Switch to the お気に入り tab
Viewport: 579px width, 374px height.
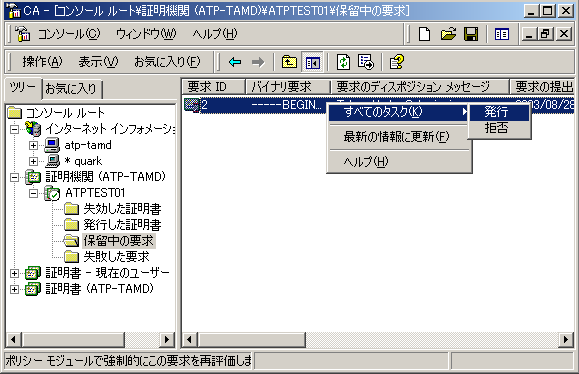(x=71, y=89)
